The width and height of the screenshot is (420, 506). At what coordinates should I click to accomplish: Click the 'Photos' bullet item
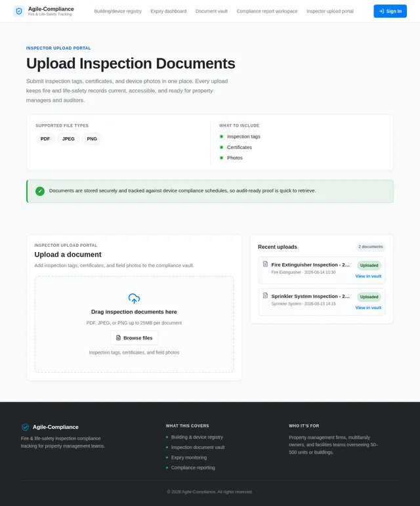[234, 158]
